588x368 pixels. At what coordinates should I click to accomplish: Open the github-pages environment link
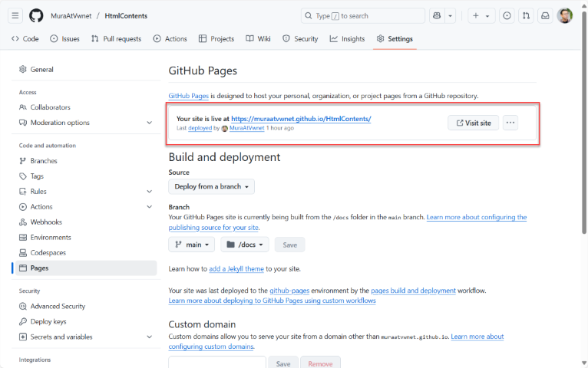click(289, 291)
